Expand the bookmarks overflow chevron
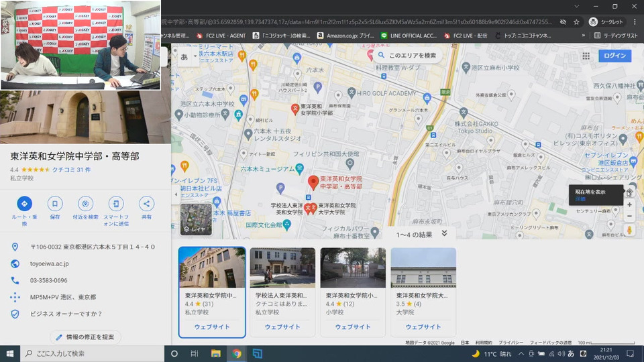The height and width of the screenshot is (362, 644). (583, 36)
